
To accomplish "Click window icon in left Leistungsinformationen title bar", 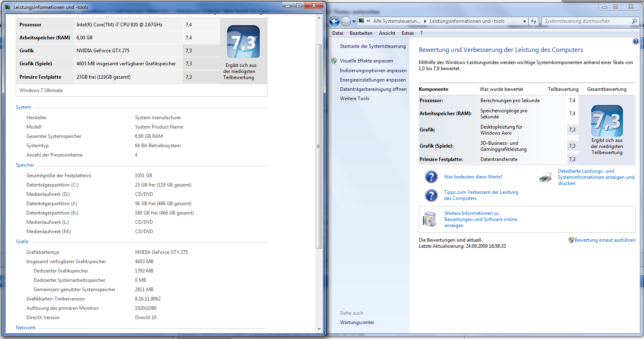I will click(8, 7).
